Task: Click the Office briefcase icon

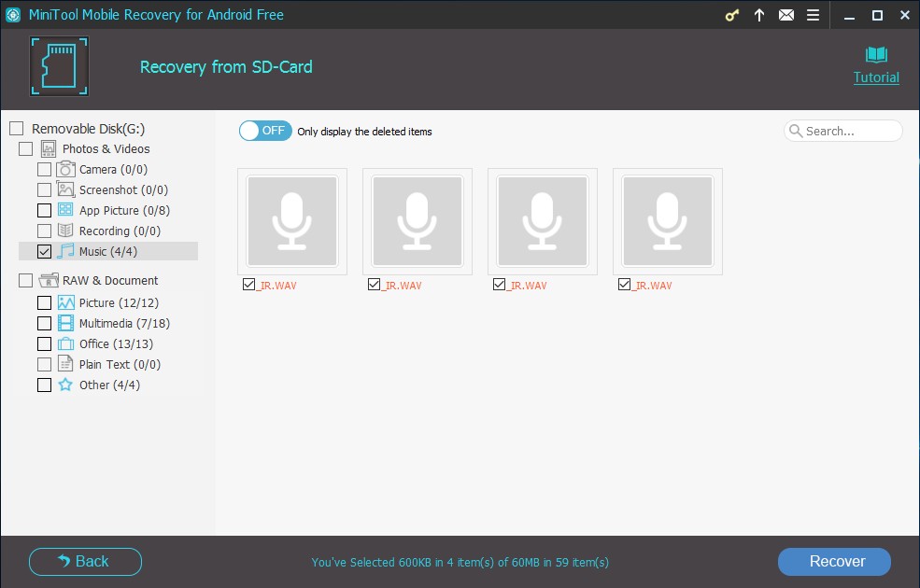Action: [x=65, y=343]
